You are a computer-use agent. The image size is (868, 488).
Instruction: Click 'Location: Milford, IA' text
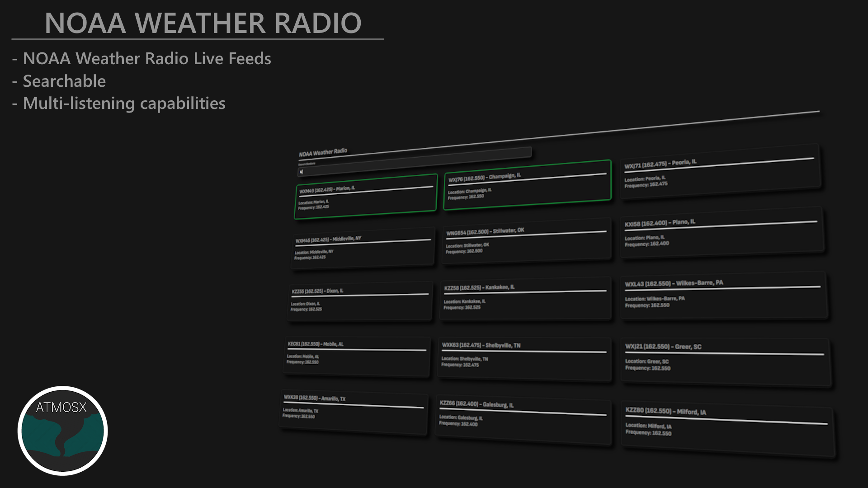pyautogui.click(x=648, y=426)
